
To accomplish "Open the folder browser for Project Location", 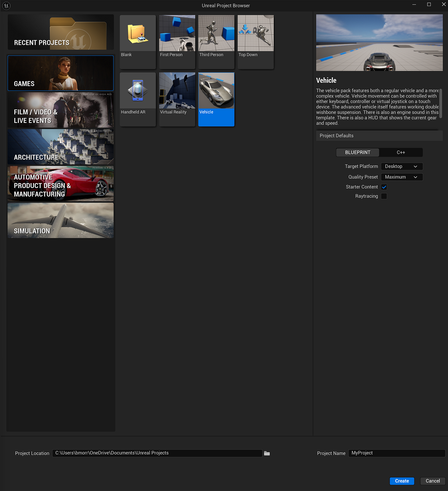I will [267, 453].
